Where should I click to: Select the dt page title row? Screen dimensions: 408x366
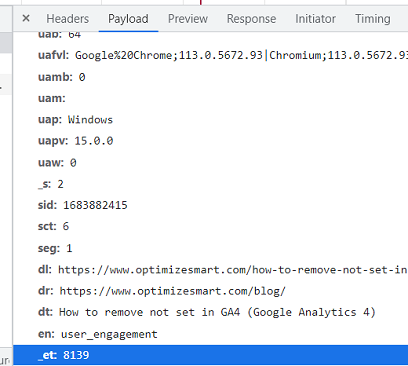211,312
